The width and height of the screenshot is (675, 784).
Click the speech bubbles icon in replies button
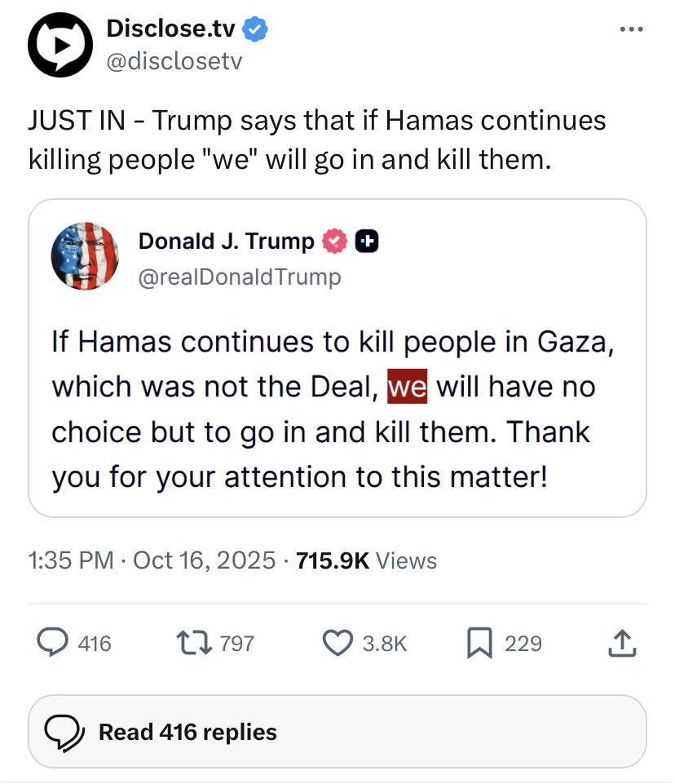click(x=64, y=732)
